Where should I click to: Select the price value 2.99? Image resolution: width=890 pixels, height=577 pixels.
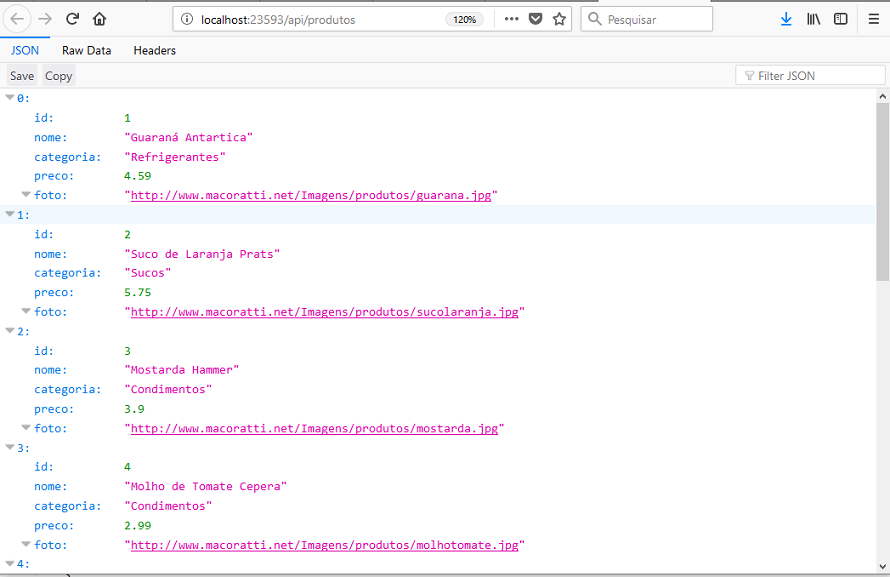138,526
